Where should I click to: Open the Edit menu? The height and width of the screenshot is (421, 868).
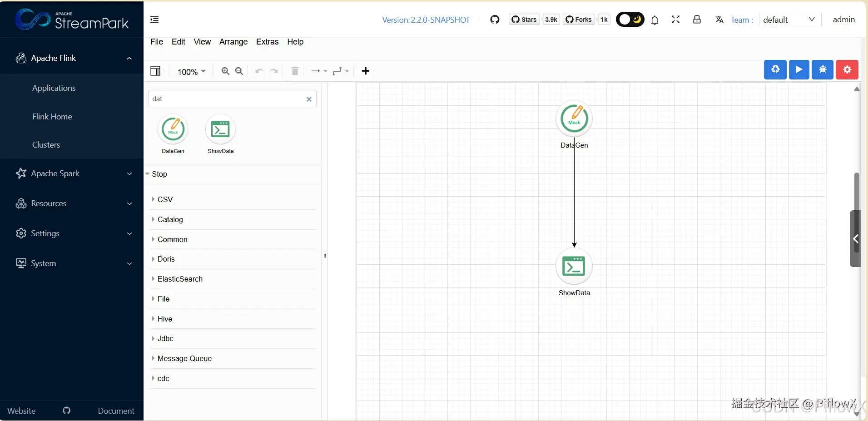point(179,42)
